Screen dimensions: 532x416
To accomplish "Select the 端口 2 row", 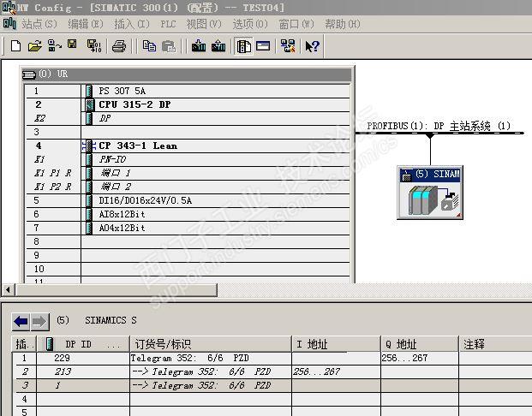I will [188, 187].
